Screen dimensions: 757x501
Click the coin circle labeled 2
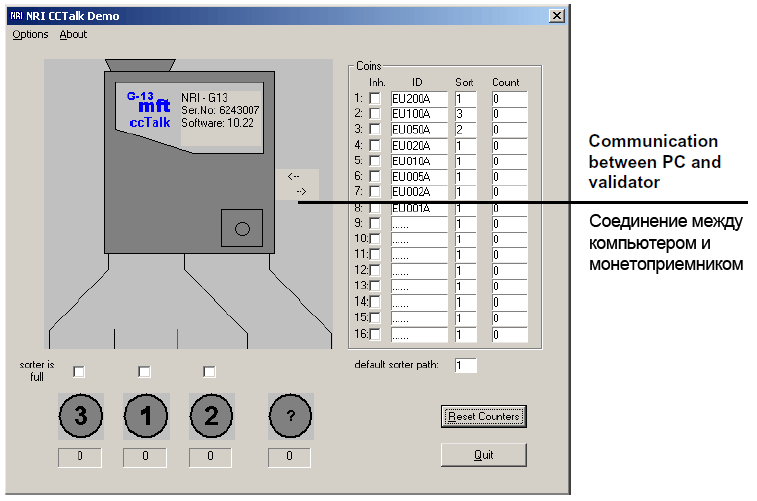[x=211, y=417]
